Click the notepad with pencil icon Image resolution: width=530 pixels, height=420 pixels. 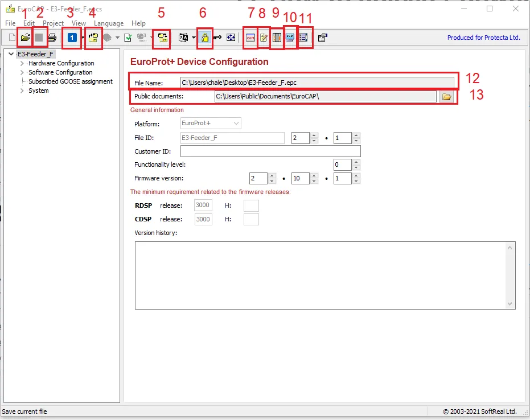click(x=264, y=38)
